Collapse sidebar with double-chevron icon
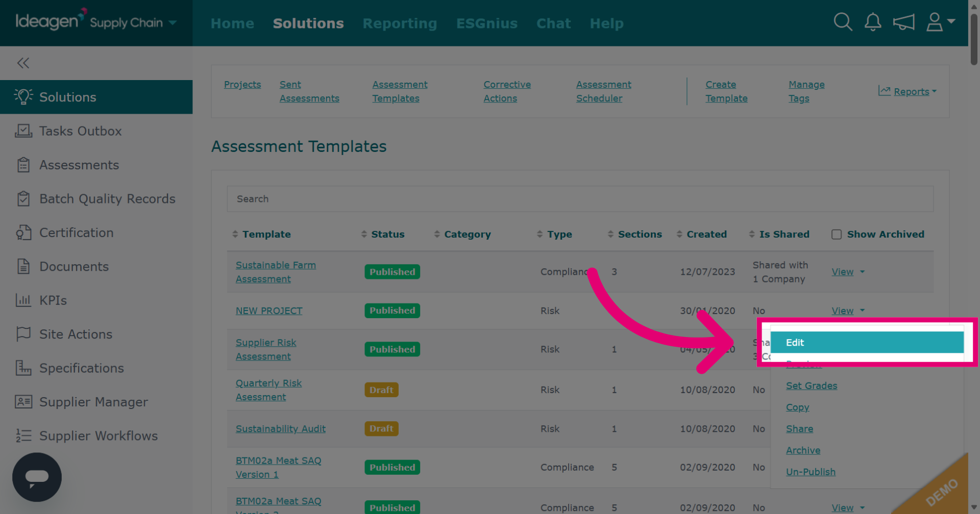980x514 pixels. pyautogui.click(x=23, y=63)
